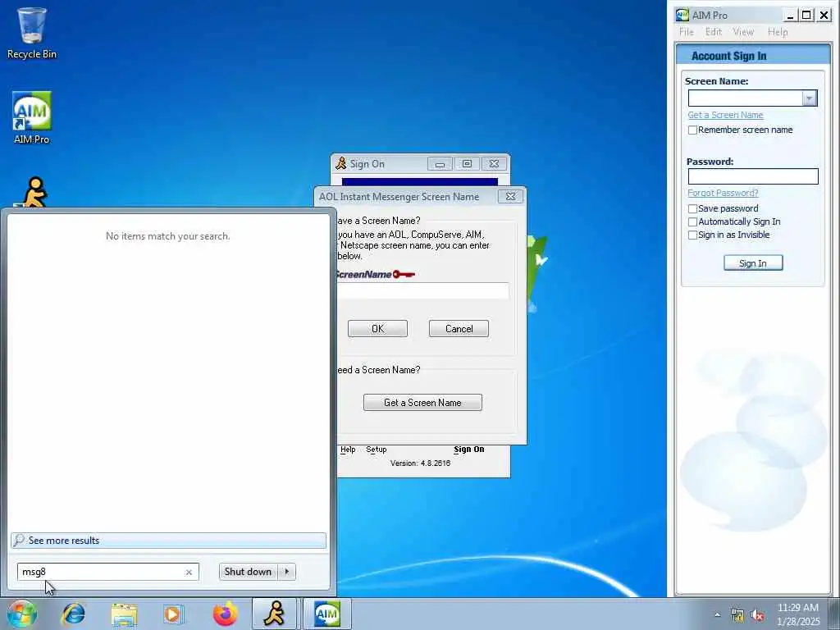
Task: Open Setup in the Sign On window
Action: tap(376, 450)
